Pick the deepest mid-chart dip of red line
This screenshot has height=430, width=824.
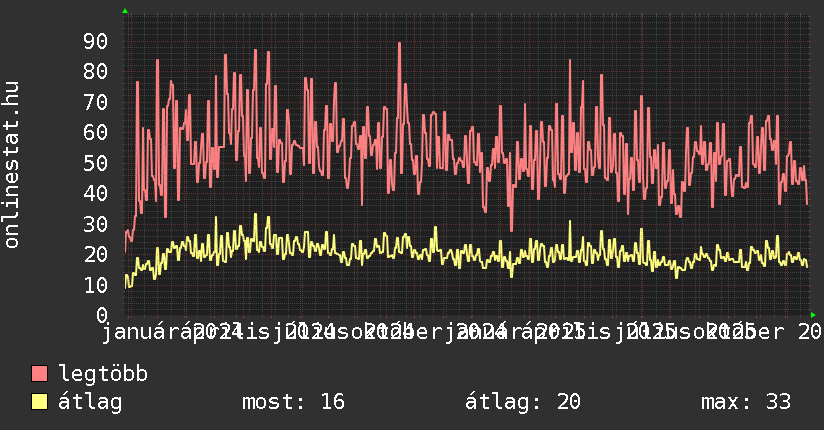511,231
